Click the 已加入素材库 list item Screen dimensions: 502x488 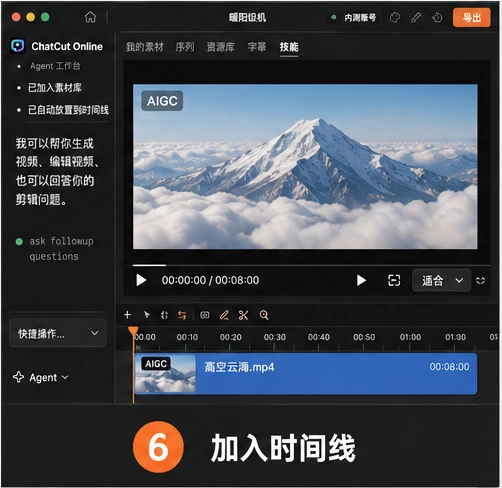pos(55,88)
